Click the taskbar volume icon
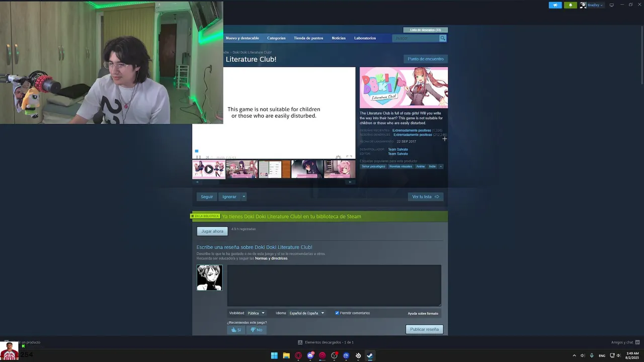This screenshot has height=362, width=644. 618,355
